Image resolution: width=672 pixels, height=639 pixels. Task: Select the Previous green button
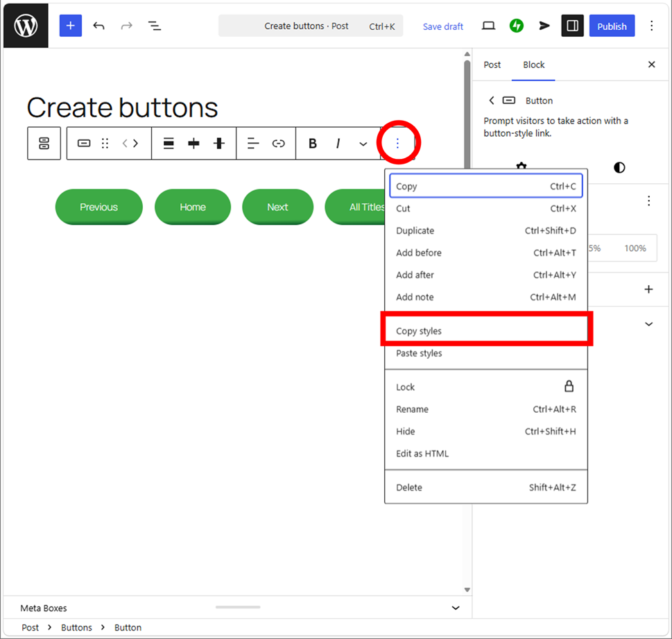tap(99, 207)
